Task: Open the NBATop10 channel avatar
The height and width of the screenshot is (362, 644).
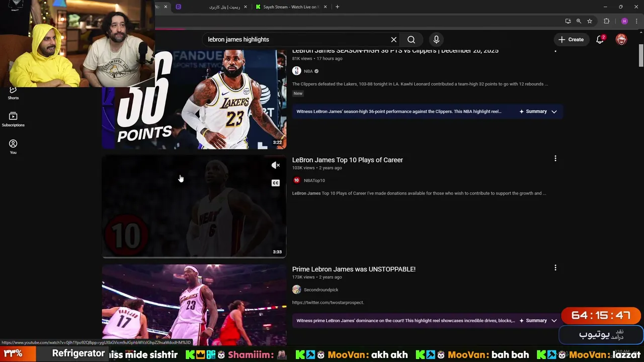Action: [x=296, y=180]
